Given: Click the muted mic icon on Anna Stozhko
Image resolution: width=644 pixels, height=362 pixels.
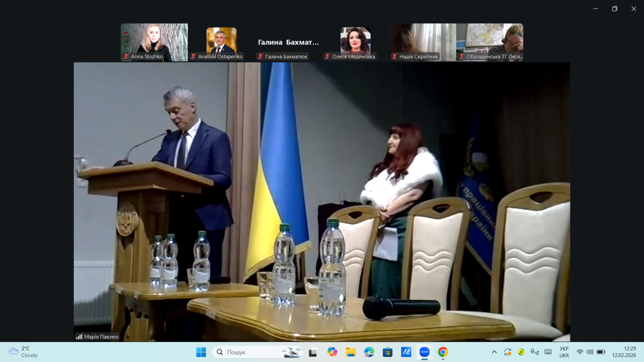Looking at the screenshot, I should coord(126,57).
